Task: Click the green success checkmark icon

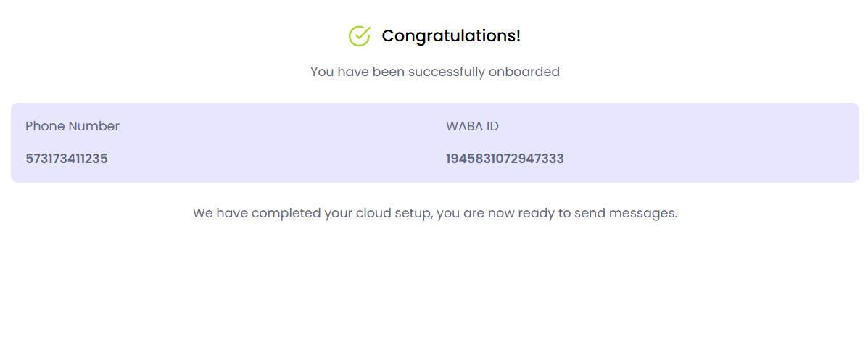Action: pos(360,35)
